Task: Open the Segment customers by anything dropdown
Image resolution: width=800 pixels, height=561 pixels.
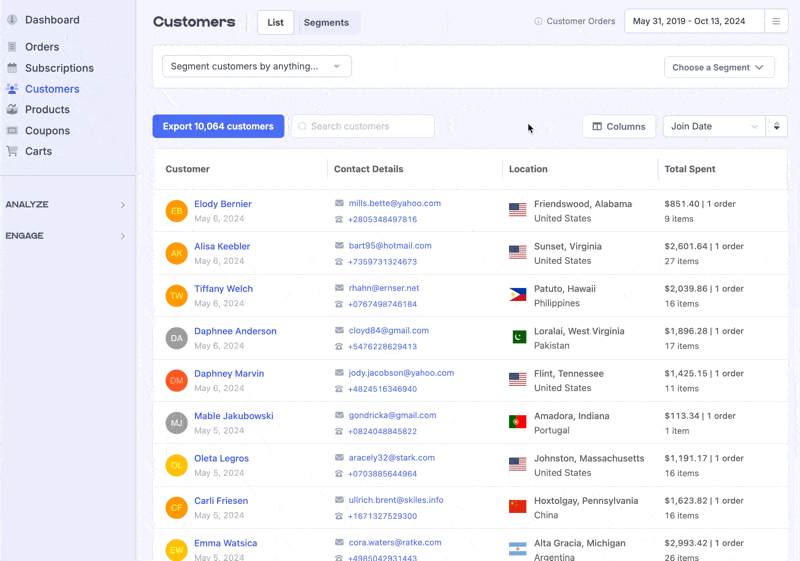Action: (x=256, y=67)
